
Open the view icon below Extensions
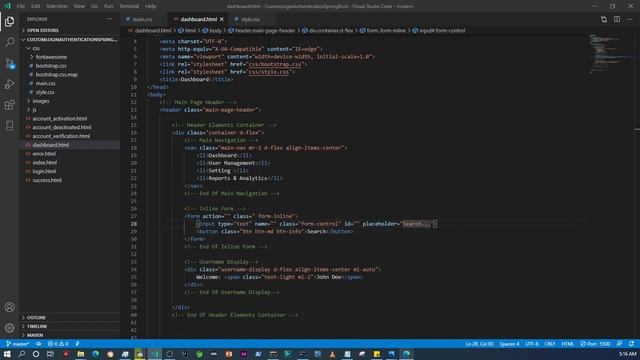[x=9, y=126]
